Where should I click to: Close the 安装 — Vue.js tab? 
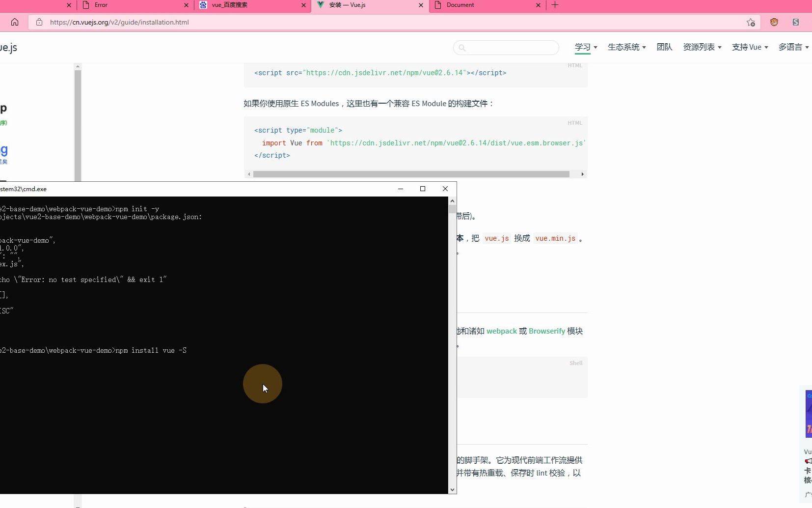(421, 5)
